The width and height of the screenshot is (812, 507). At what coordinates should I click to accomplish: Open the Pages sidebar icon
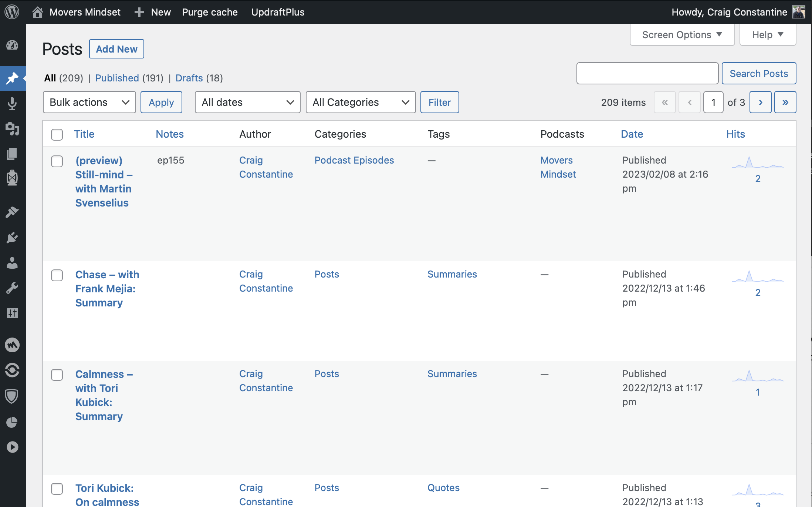point(12,154)
